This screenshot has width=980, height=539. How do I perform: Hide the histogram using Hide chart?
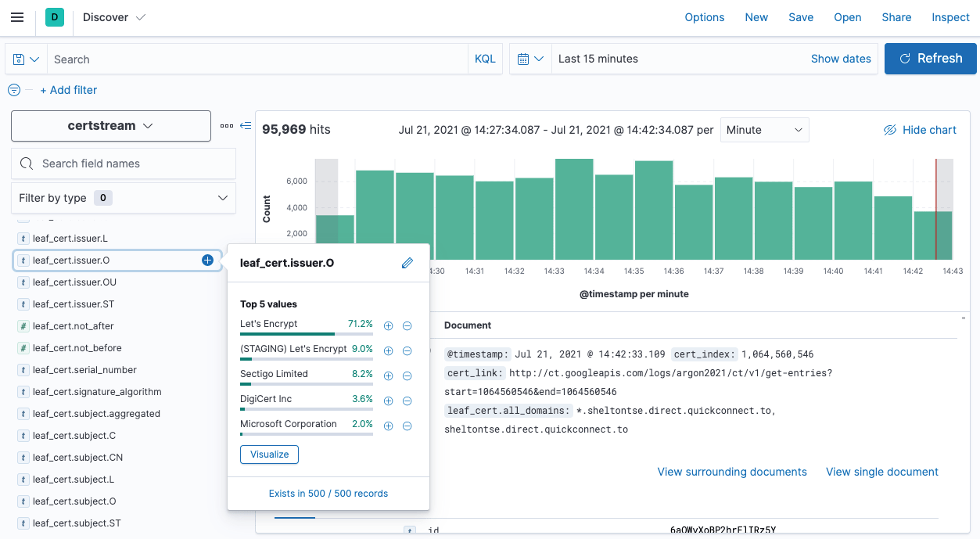(x=920, y=130)
